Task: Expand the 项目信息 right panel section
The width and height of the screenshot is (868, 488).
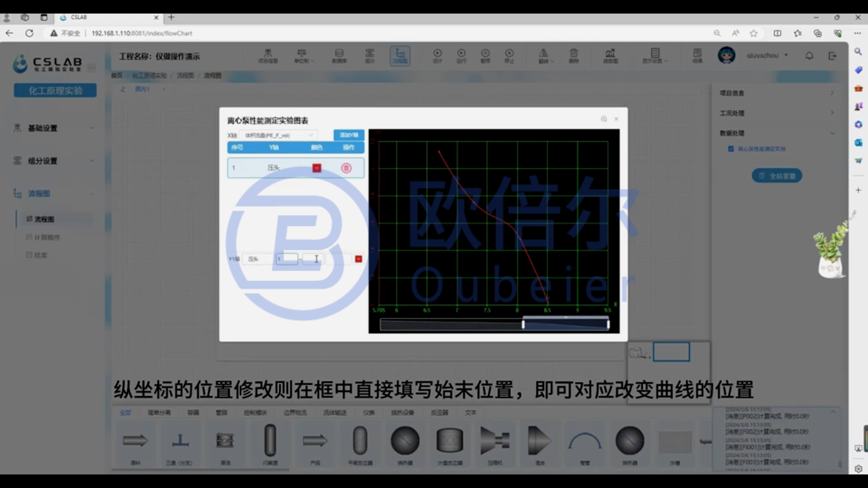Action: [777, 93]
